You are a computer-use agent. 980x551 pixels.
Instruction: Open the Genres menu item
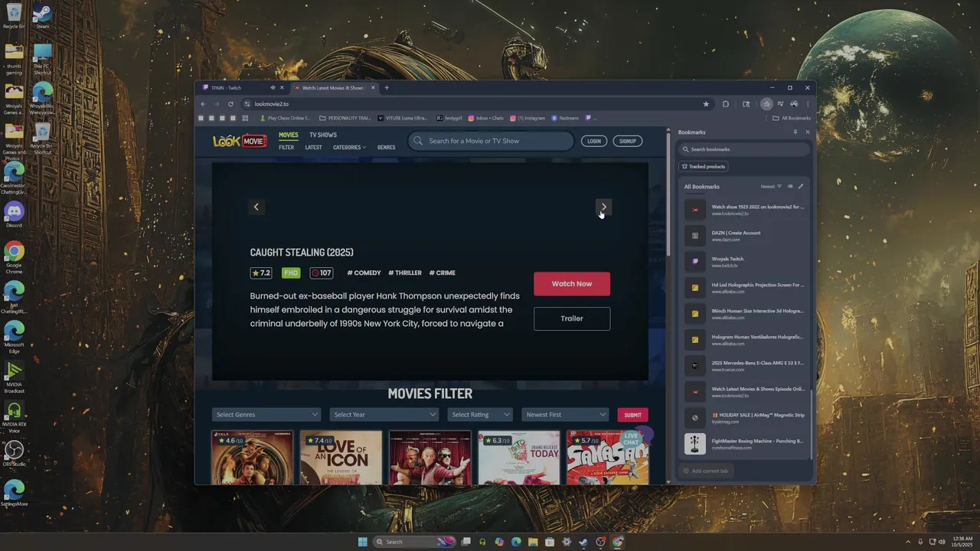(x=387, y=147)
